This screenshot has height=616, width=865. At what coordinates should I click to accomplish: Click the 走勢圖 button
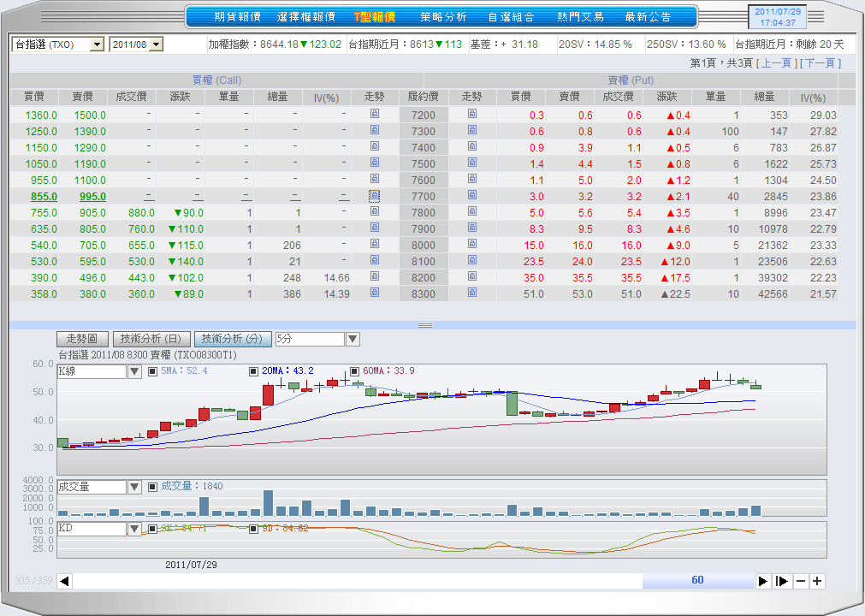[82, 339]
